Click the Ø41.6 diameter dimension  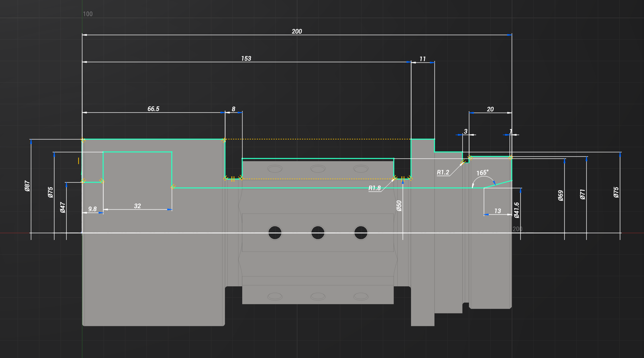tap(517, 210)
